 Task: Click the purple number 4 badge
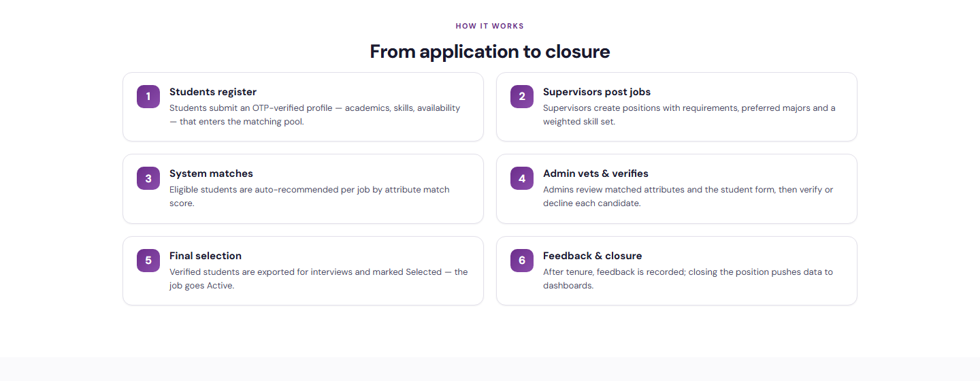(x=522, y=178)
